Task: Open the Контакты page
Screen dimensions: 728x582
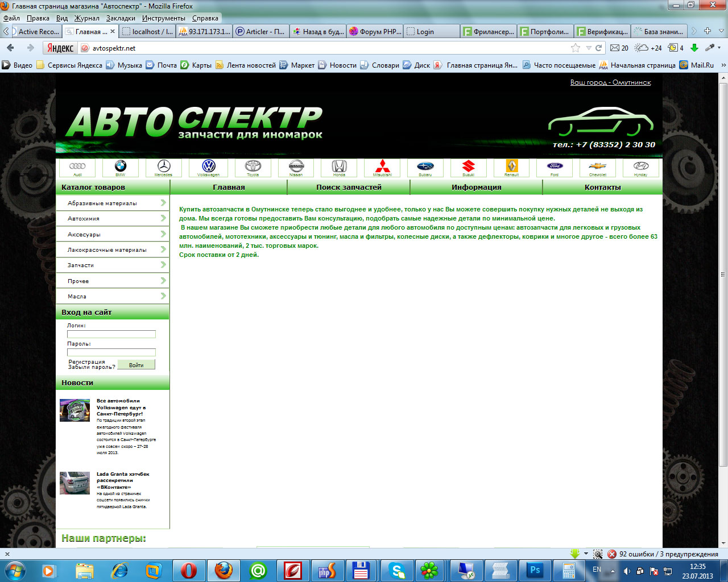Action: pyautogui.click(x=603, y=187)
